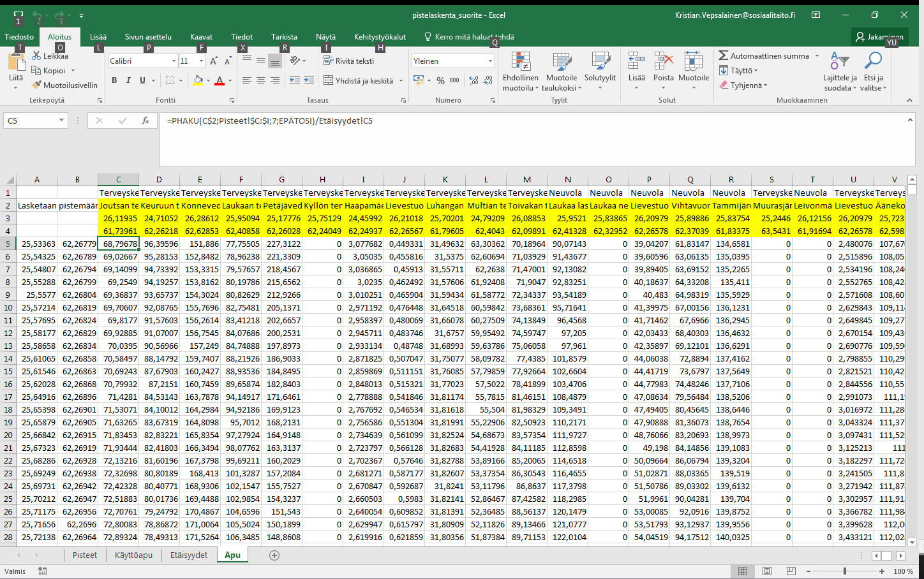
Task: Switch to the Kaavat tab
Action: pyautogui.click(x=201, y=37)
